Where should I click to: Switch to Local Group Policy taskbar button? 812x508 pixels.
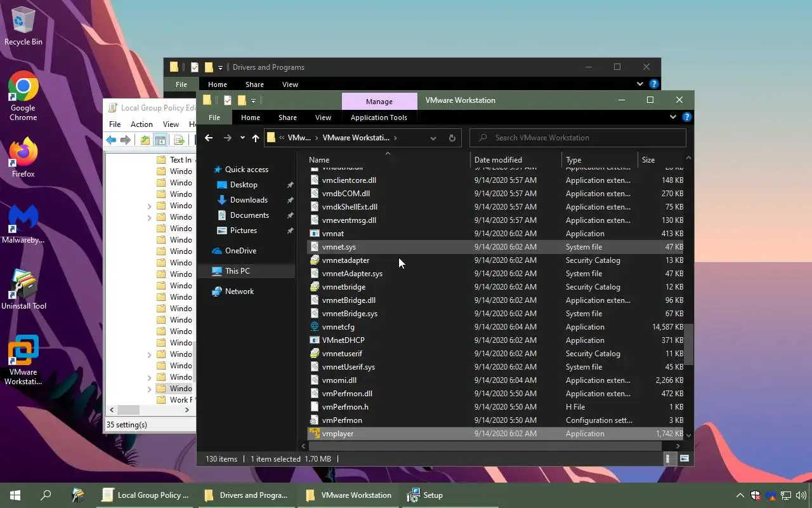[x=147, y=495]
